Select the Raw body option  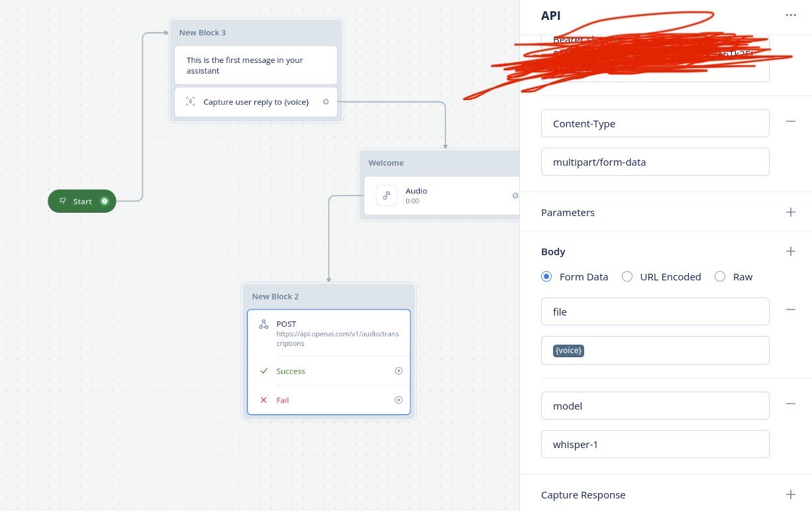click(720, 276)
